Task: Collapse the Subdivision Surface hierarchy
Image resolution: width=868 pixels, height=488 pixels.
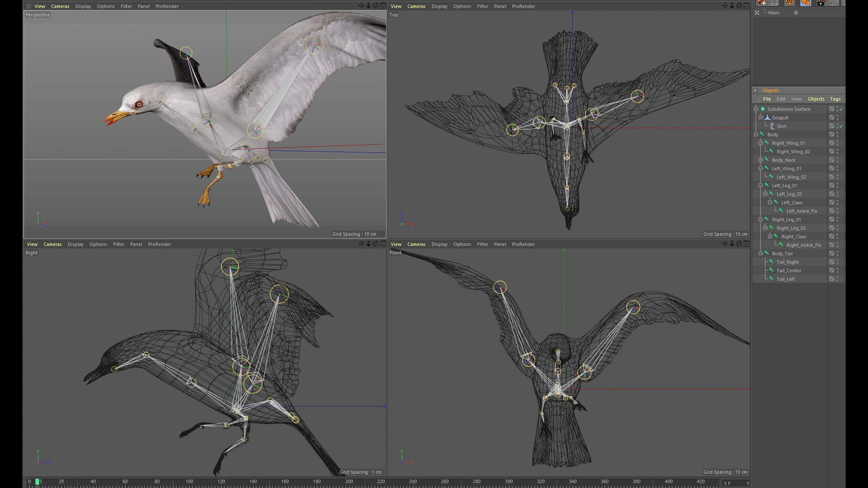Action: (756, 109)
